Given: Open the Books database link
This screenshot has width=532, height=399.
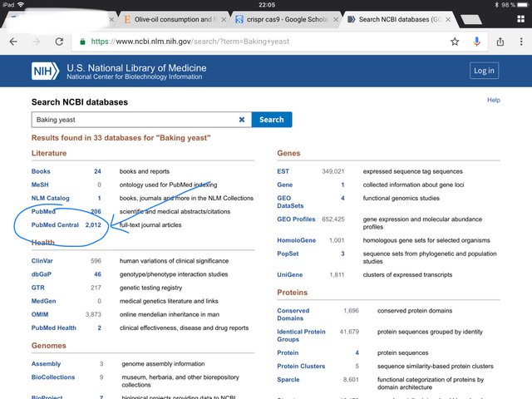Looking at the screenshot, I should point(41,171).
